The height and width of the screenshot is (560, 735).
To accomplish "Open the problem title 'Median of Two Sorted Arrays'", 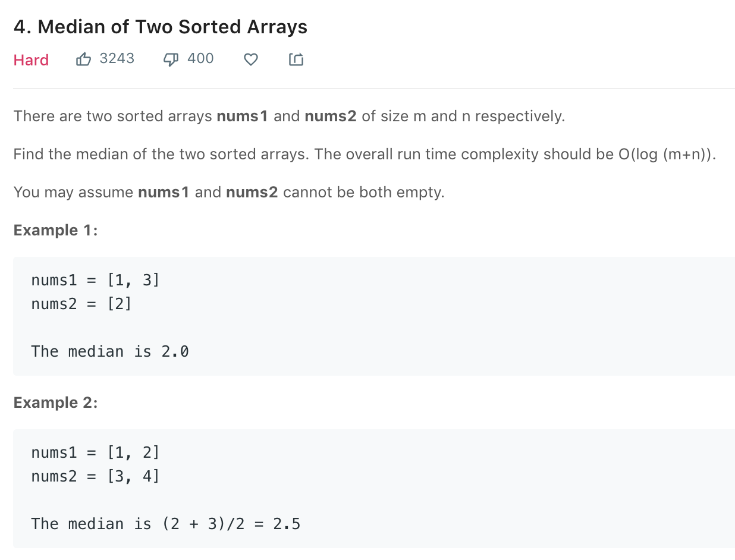I will coord(161,27).
